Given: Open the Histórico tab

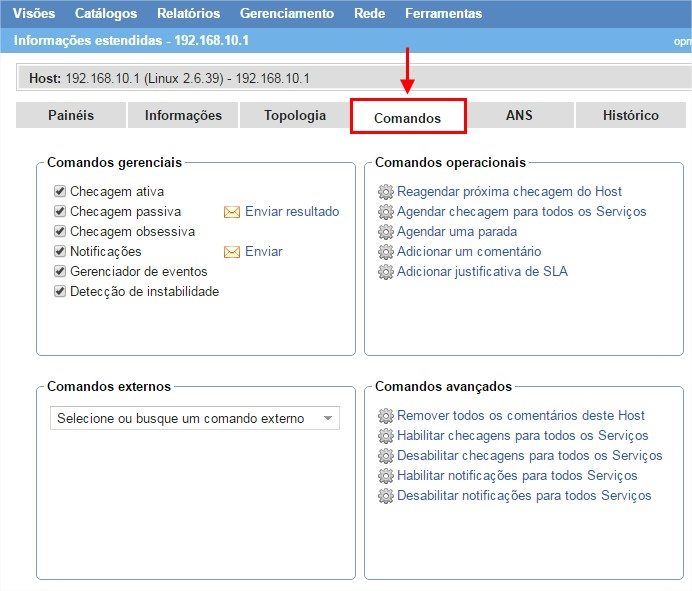Looking at the screenshot, I should tap(630, 115).
